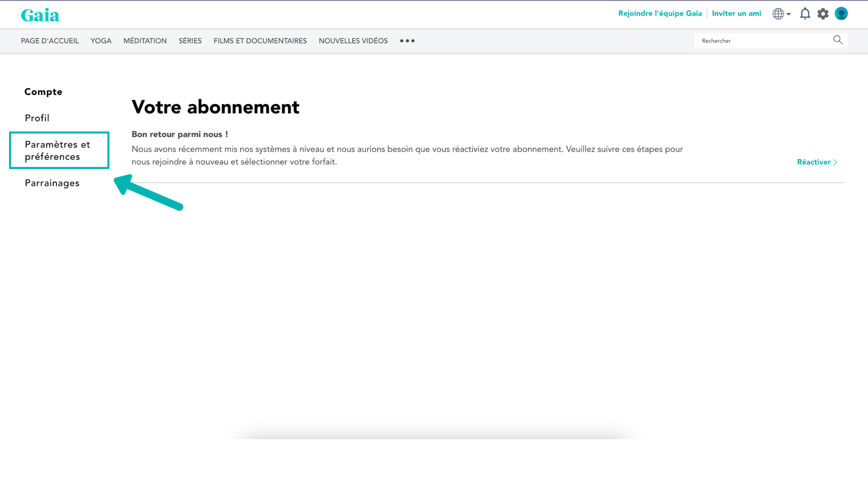Click the Gaia logo
868x488 pixels.
pos(40,15)
